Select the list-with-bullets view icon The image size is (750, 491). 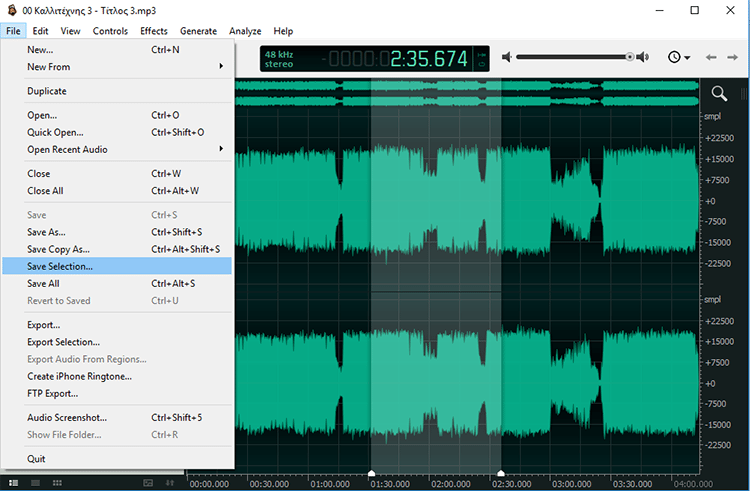pos(13,483)
